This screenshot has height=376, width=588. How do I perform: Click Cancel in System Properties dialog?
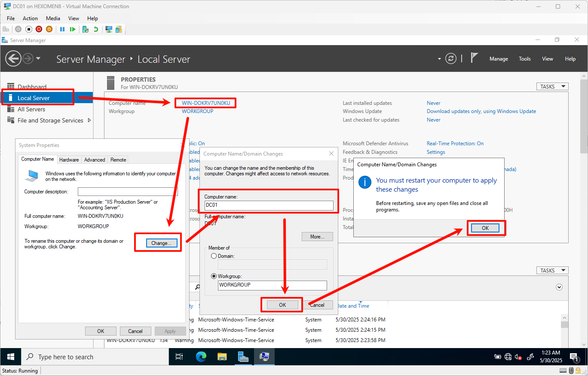click(135, 331)
